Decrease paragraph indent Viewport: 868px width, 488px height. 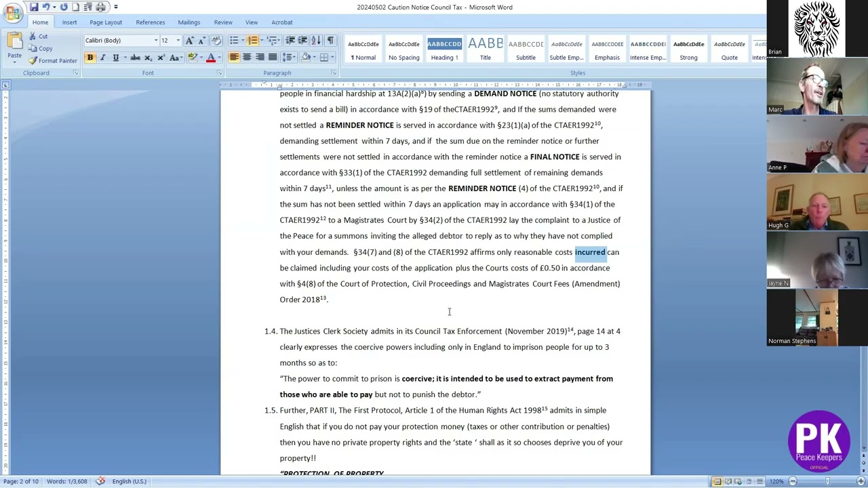290,41
